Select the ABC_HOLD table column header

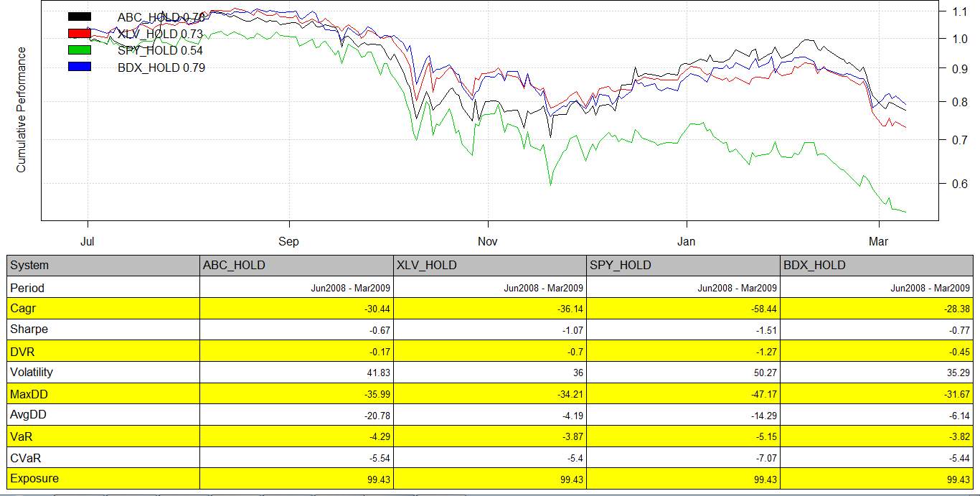(234, 265)
